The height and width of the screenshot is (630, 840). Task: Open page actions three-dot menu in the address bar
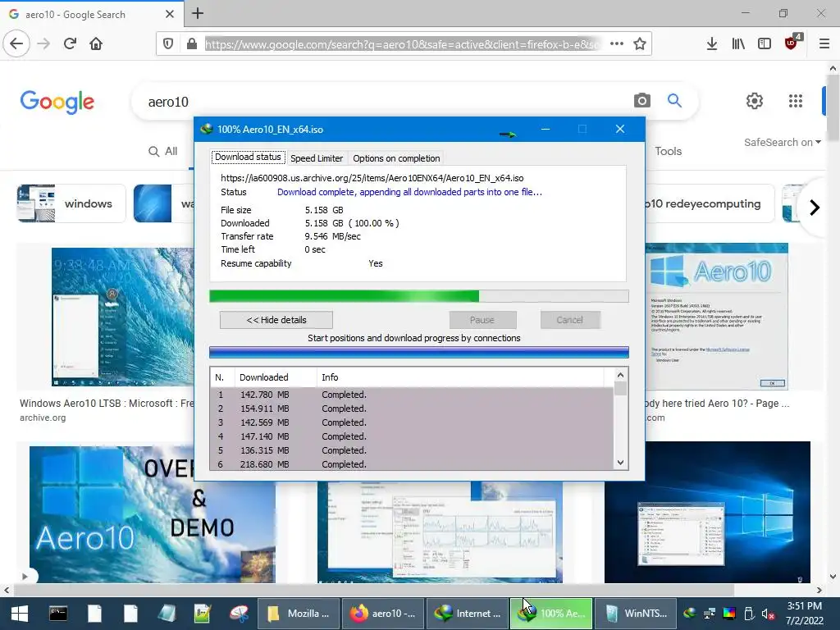pyautogui.click(x=617, y=44)
